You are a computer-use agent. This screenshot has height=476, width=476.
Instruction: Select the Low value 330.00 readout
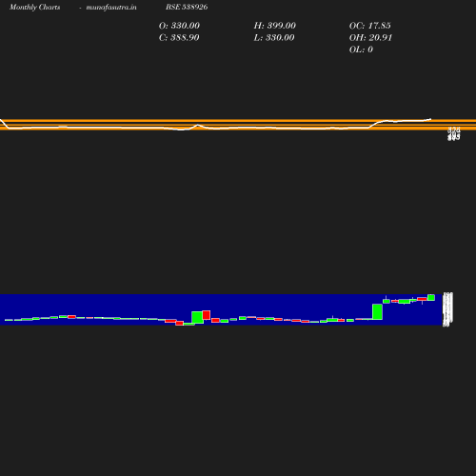(x=280, y=37)
